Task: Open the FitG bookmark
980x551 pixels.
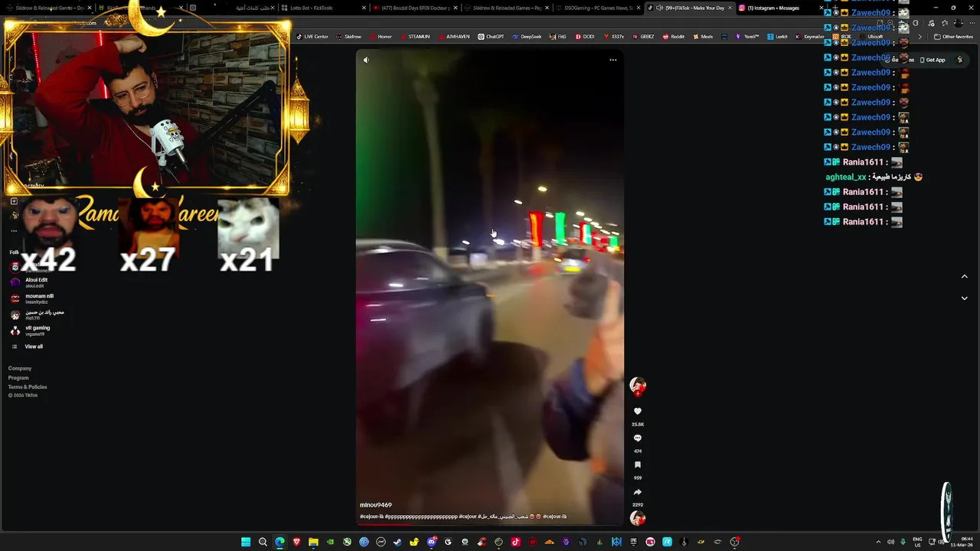Action: coord(558,37)
